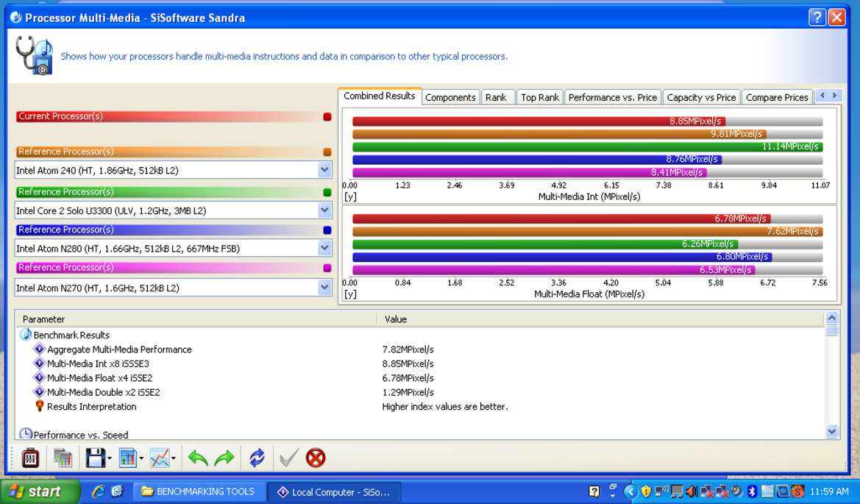Open the bar chart icon's dropdown arrow

point(141,458)
